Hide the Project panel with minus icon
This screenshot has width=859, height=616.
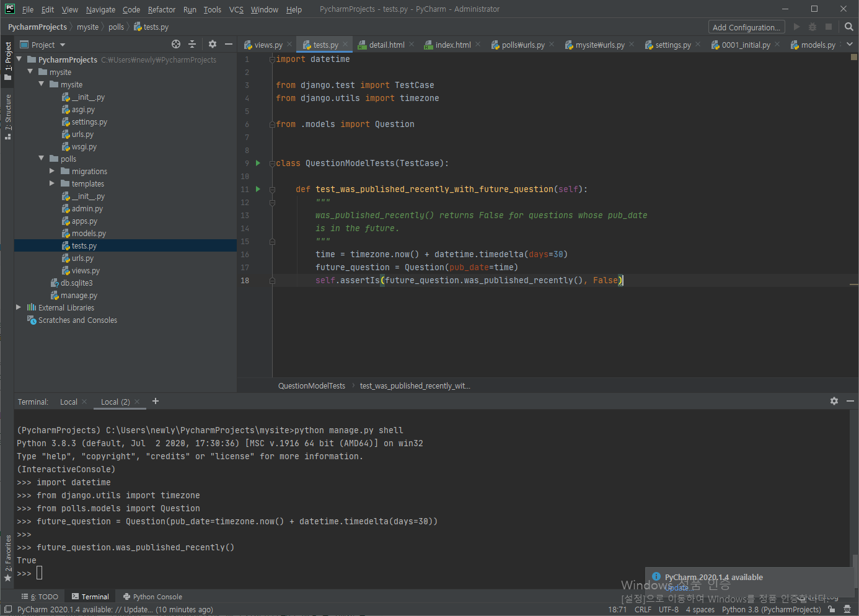tap(229, 44)
